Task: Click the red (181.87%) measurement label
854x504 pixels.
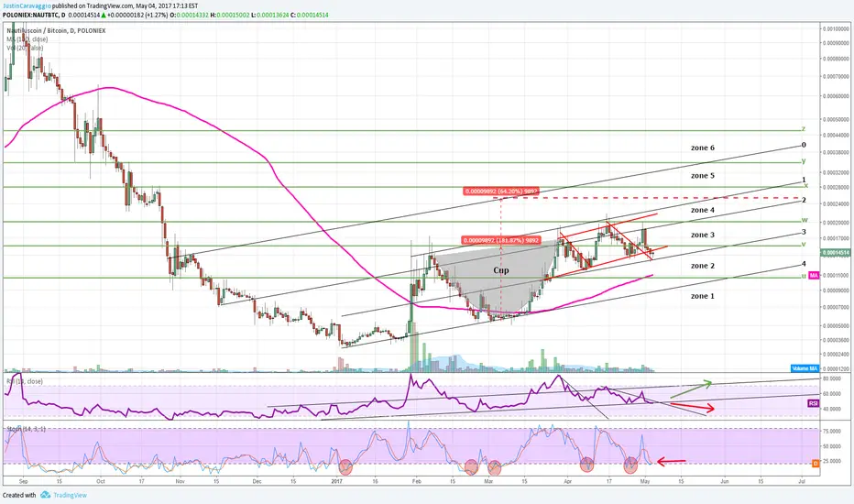Action: (501, 240)
